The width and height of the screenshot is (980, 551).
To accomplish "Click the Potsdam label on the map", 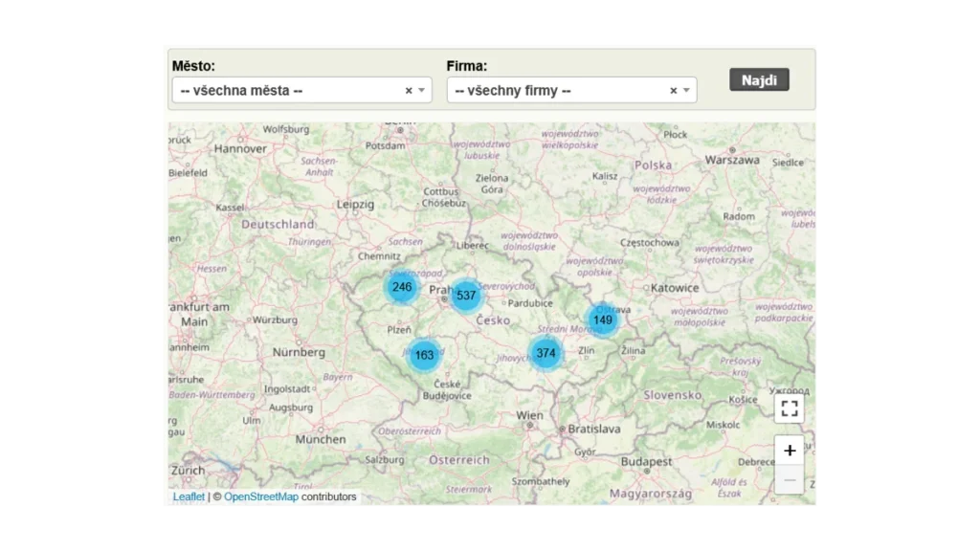I will pos(385,145).
